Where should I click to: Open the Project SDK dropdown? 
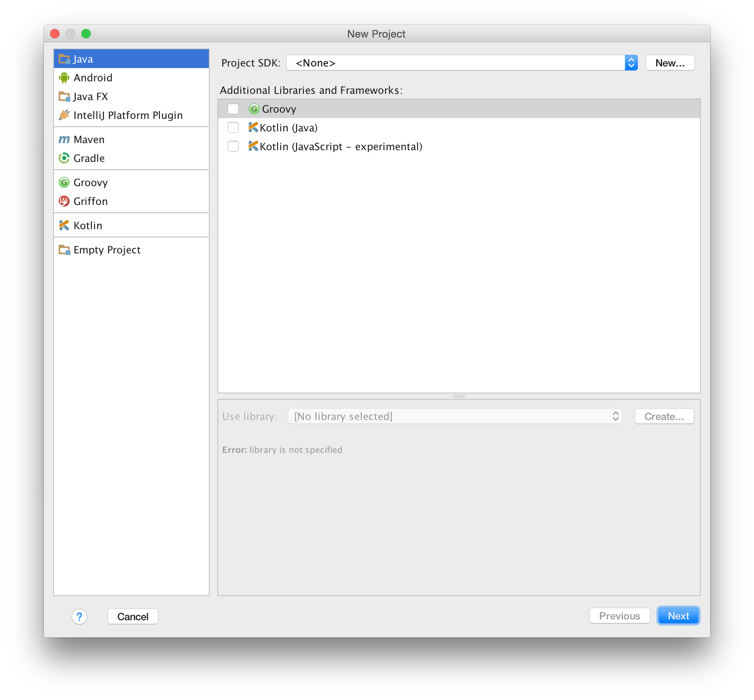pyautogui.click(x=631, y=63)
